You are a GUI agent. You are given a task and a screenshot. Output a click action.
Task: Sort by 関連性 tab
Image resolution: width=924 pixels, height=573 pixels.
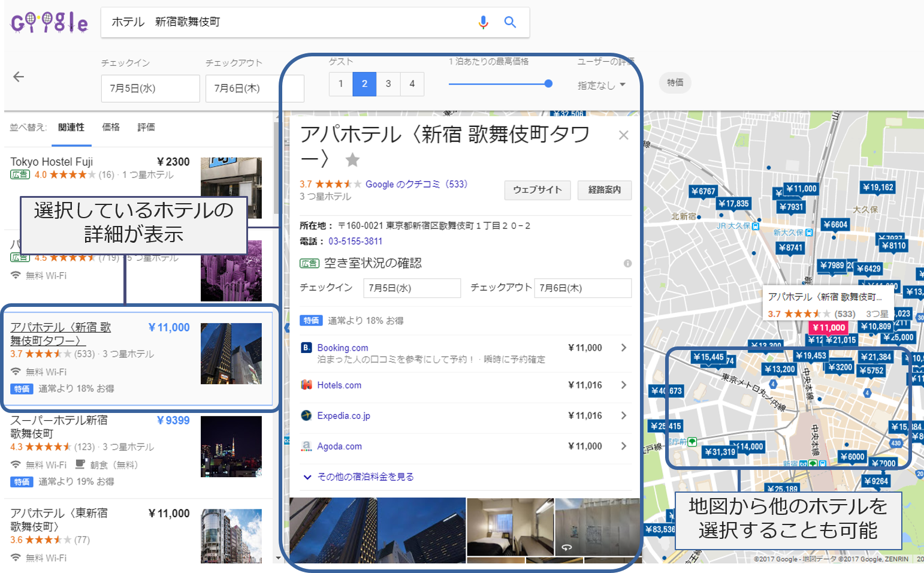[71, 128]
